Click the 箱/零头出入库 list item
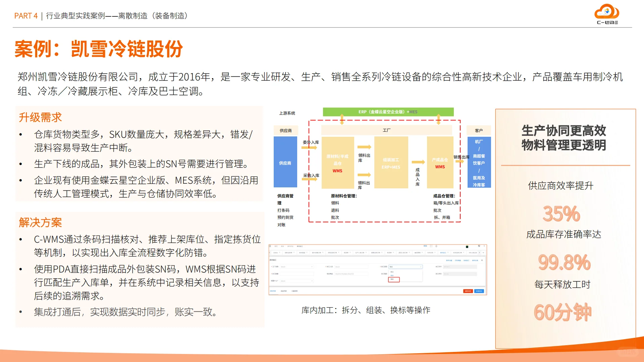 coord(446,203)
